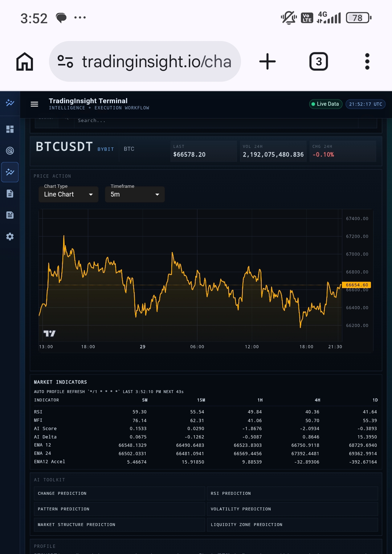Expand the Chart Type dropdown
392x554 pixels.
(x=69, y=194)
